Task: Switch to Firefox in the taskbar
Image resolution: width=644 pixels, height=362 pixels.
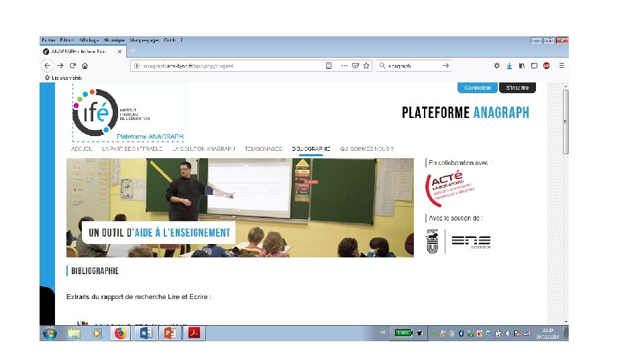Action: click(x=120, y=333)
